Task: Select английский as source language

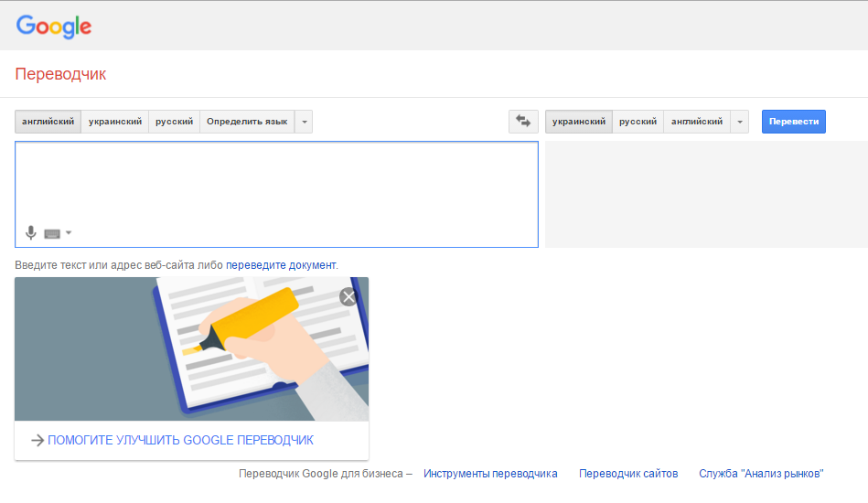Action: click(48, 122)
